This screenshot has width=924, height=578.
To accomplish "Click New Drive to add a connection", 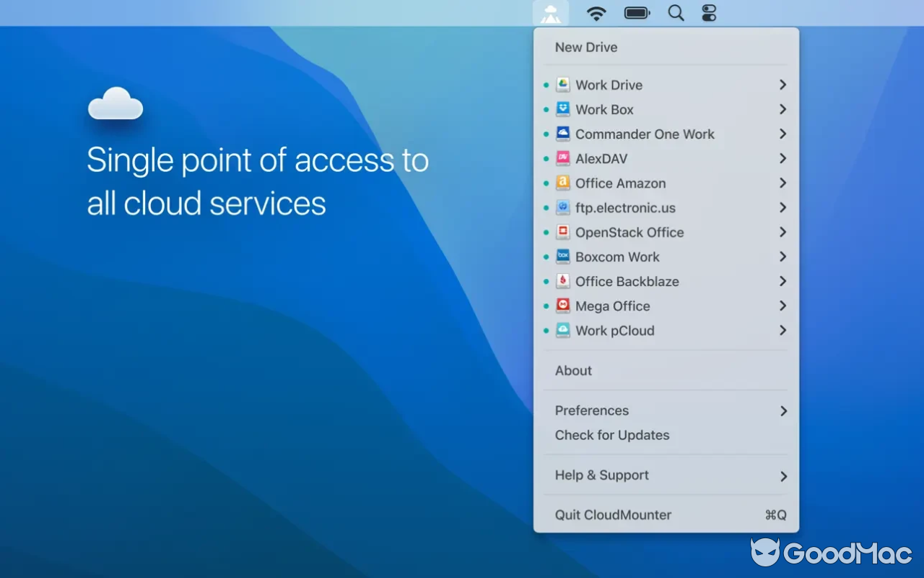I will pyautogui.click(x=586, y=47).
